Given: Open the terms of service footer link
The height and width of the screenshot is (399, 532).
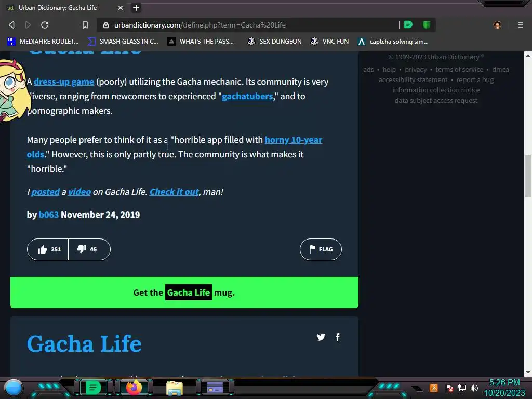Looking at the screenshot, I should (459, 70).
